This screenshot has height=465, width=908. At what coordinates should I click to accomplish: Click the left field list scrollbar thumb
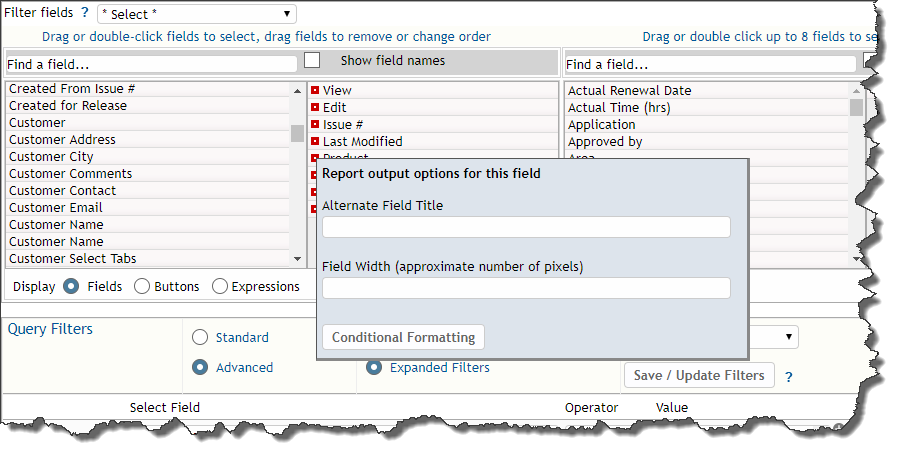click(297, 133)
